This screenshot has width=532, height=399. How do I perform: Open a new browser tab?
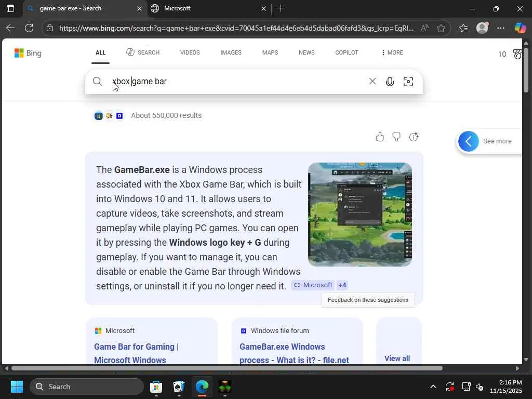point(281,8)
